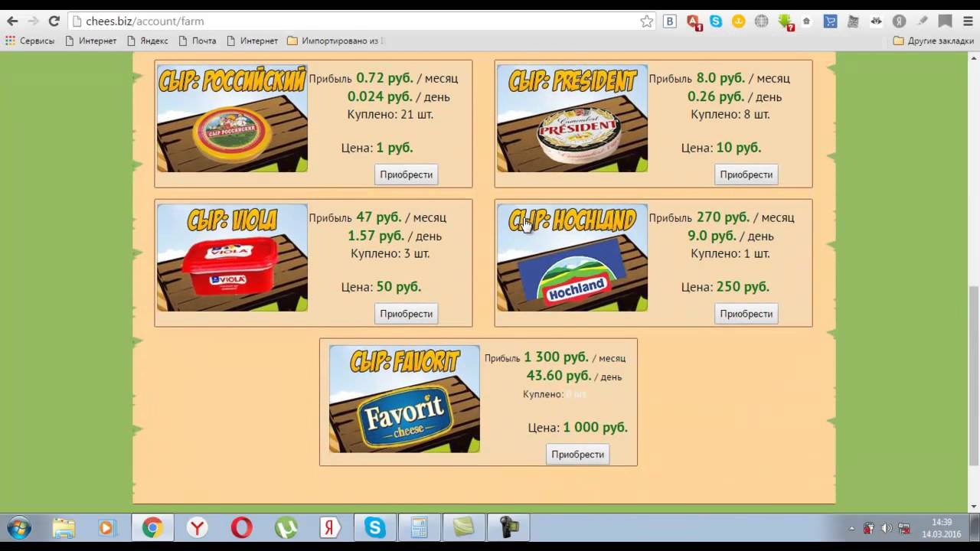This screenshot has width=980, height=551.
Task: Launch Yandex Browser from taskbar
Action: coord(198,528)
